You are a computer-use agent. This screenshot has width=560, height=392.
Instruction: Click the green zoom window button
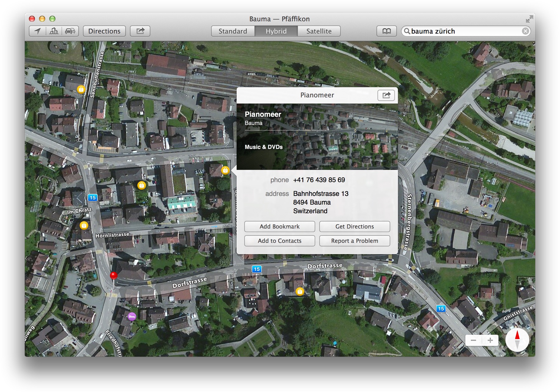point(52,19)
